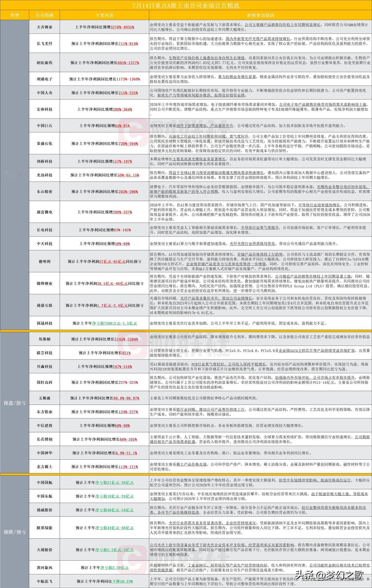Select the 隆基绿能 company name cell

(44, 528)
